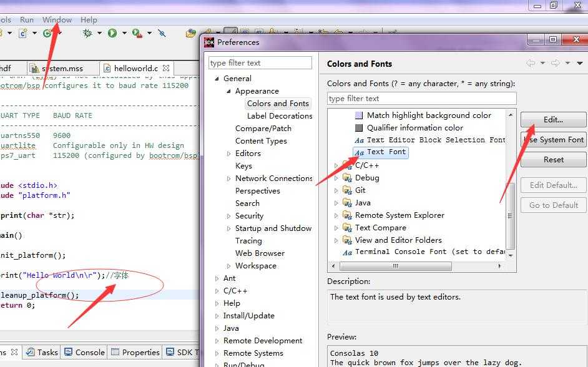Image resolution: width=588 pixels, height=367 pixels.
Task: Expand the Workspace preferences node
Action: (x=228, y=266)
